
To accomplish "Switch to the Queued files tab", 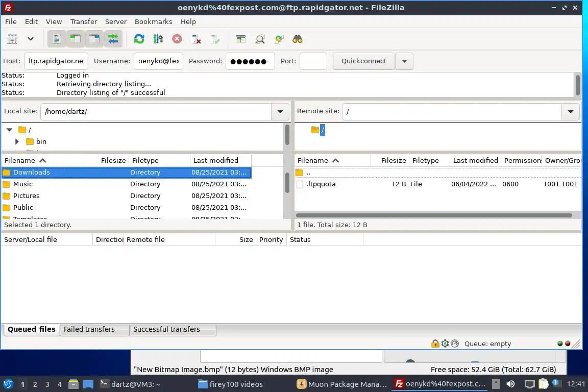I will [32, 329].
